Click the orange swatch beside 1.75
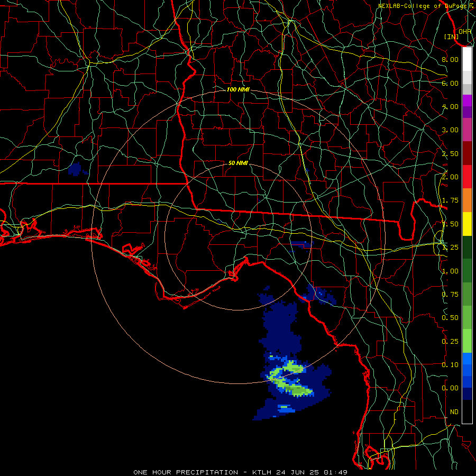The width and height of the screenshot is (476, 476). [467, 200]
